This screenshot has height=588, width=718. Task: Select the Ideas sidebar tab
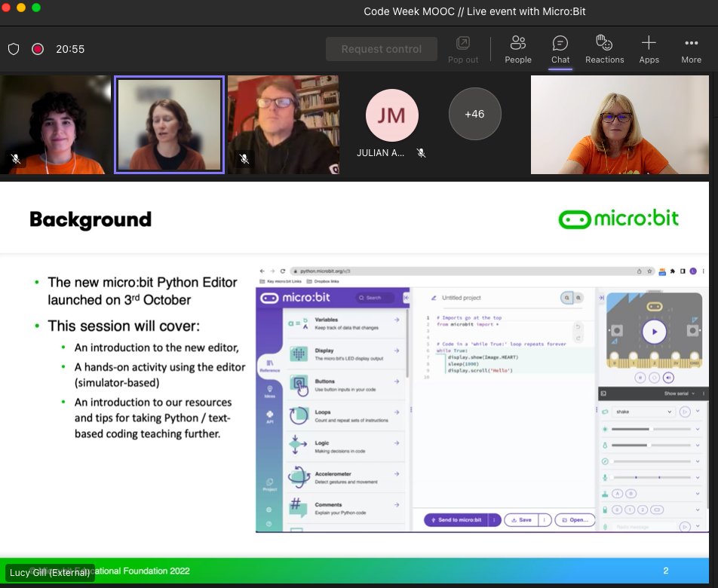tap(270, 391)
